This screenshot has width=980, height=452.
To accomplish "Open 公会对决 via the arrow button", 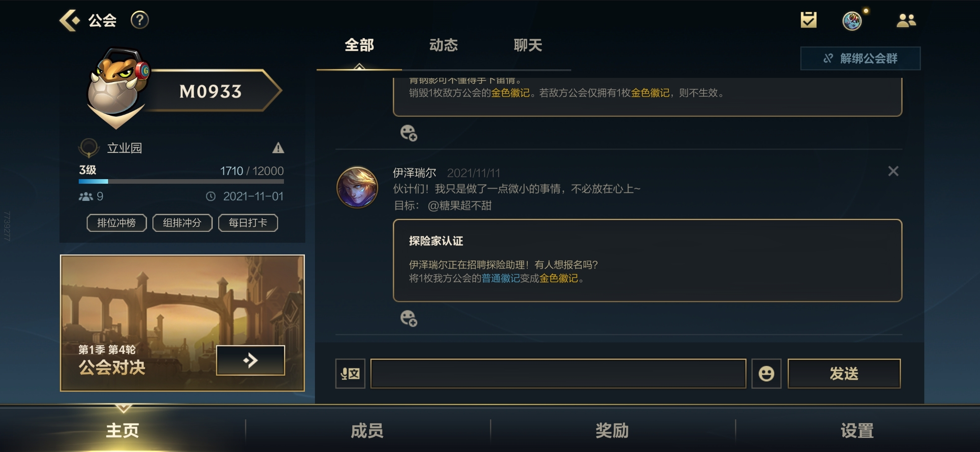I will tap(250, 360).
